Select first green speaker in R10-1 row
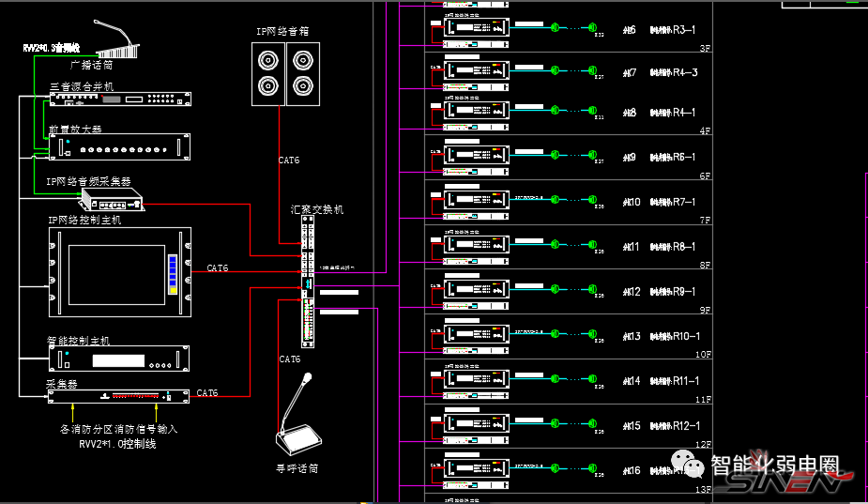Screen dimensions: 868x504 (x=556, y=334)
